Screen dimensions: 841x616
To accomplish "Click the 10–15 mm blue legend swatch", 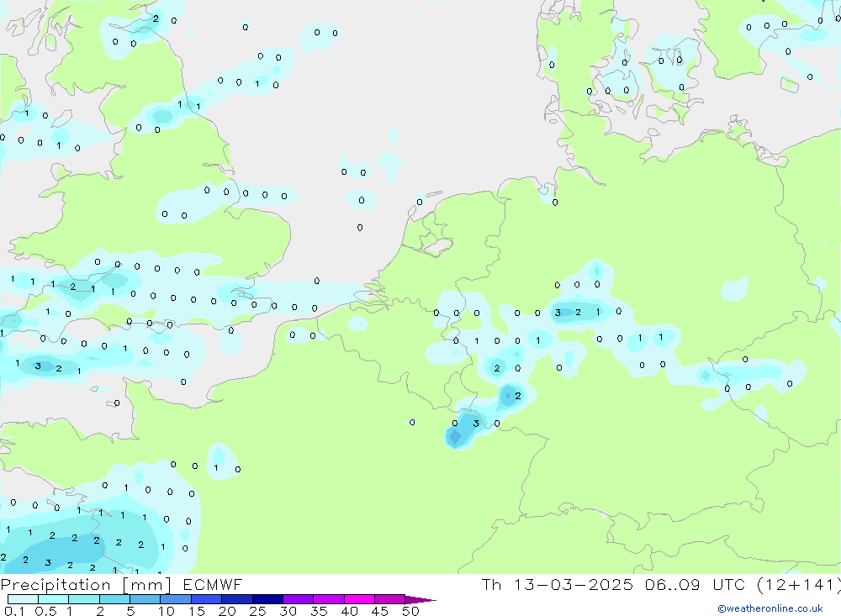I will [x=176, y=599].
